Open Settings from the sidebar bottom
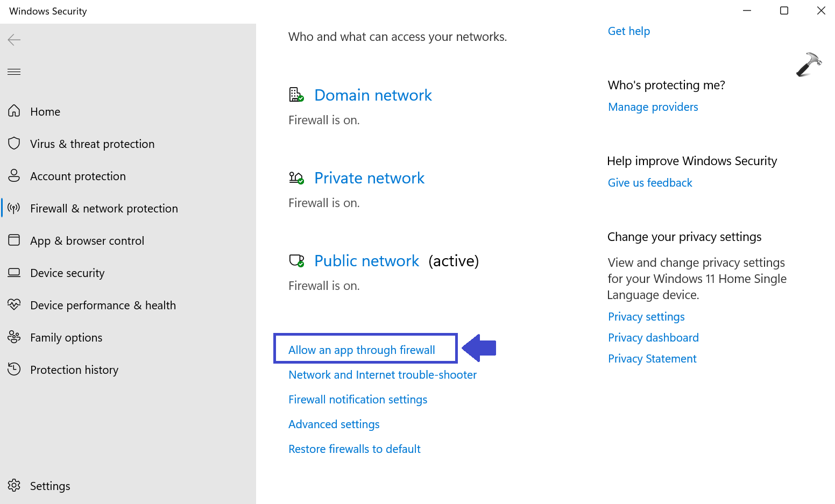835x504 pixels. point(49,486)
